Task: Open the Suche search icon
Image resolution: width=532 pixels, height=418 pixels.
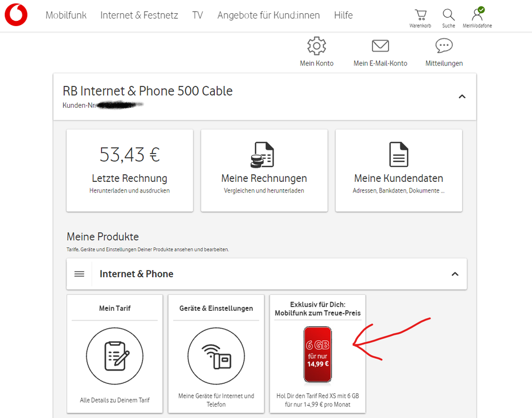Action: [x=448, y=14]
